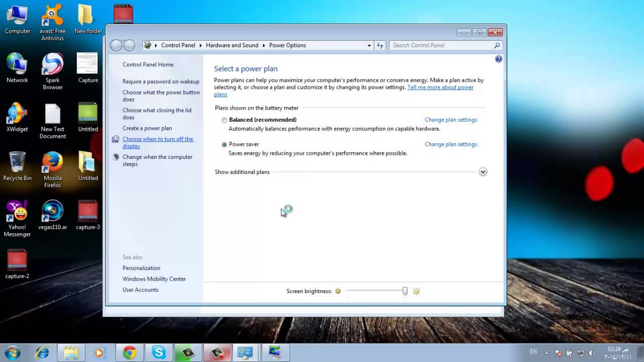
Task: Open Choose when to turn off the display
Action: (158, 143)
